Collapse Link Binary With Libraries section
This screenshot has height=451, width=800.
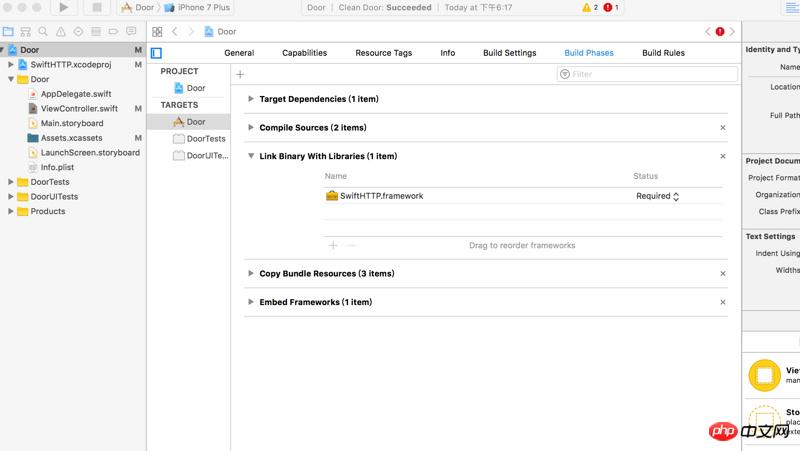251,156
